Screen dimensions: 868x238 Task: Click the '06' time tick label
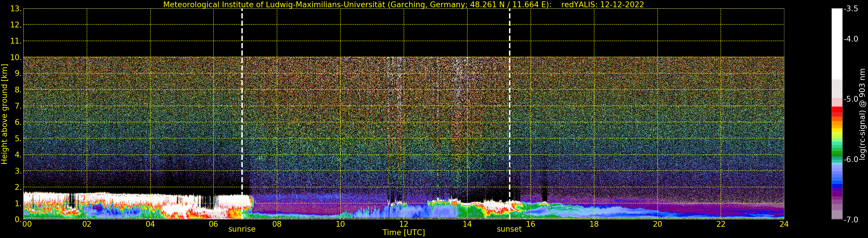coord(214,224)
